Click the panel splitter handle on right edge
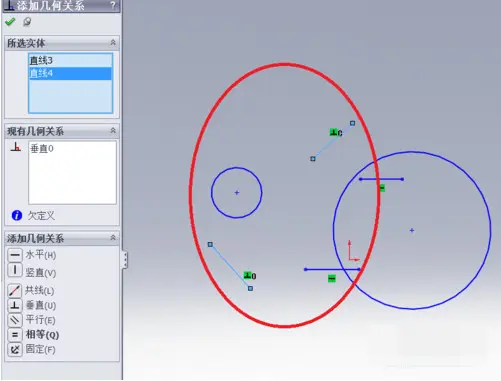The height and width of the screenshot is (381, 501). (125, 260)
